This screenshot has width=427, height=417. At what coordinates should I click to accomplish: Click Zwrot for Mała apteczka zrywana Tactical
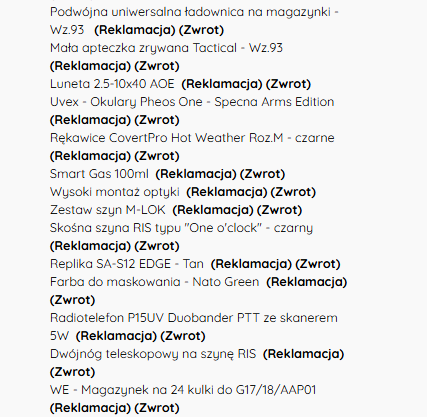[x=157, y=66]
